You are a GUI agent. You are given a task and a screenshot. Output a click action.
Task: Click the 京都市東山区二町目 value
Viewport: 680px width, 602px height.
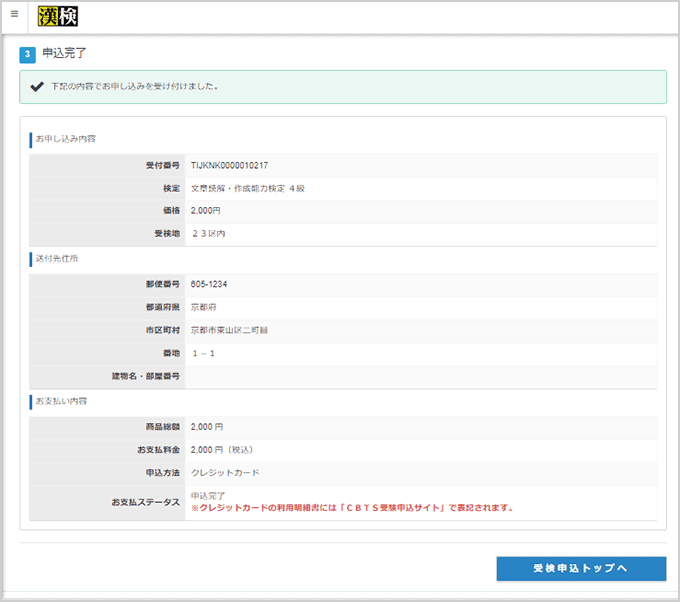pos(229,330)
